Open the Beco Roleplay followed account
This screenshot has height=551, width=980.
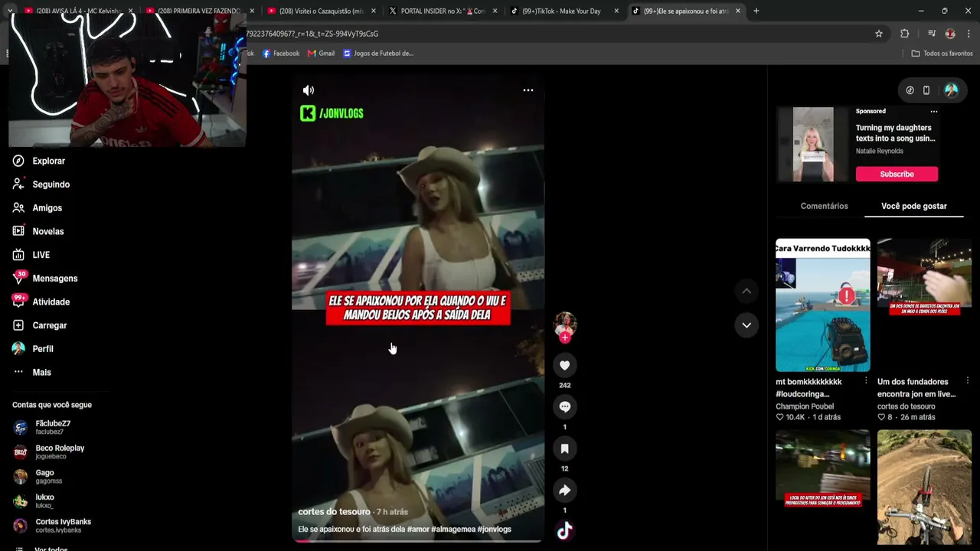(x=48, y=452)
